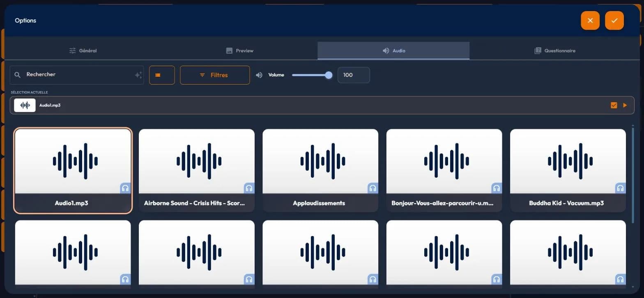Preview Applaudissements with its headphones icon
Viewport: 644px width, 298px height.
tap(373, 188)
